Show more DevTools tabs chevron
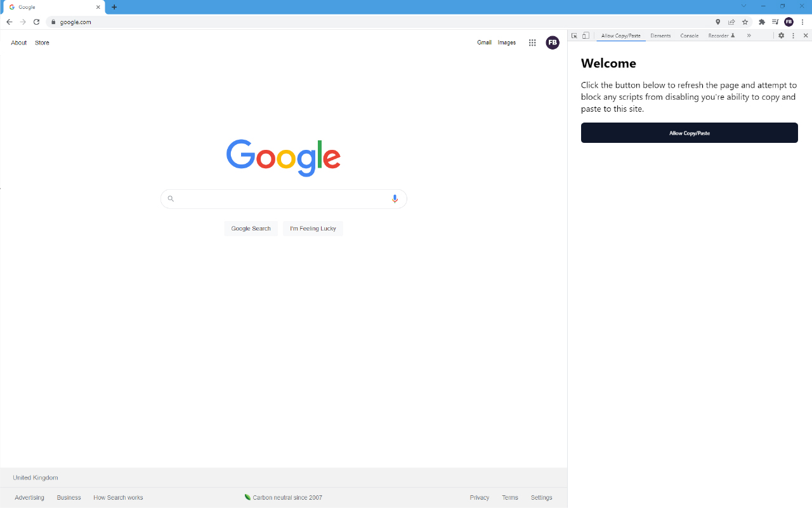The width and height of the screenshot is (812, 508). (749, 36)
